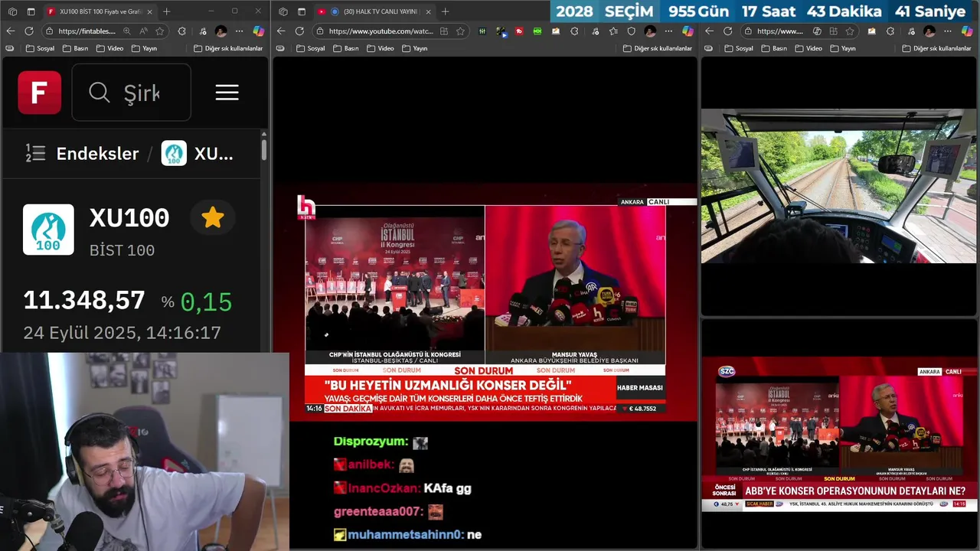The width and height of the screenshot is (980, 551).
Task: Bookmark the Fintables page with star icon
Action: point(159,31)
